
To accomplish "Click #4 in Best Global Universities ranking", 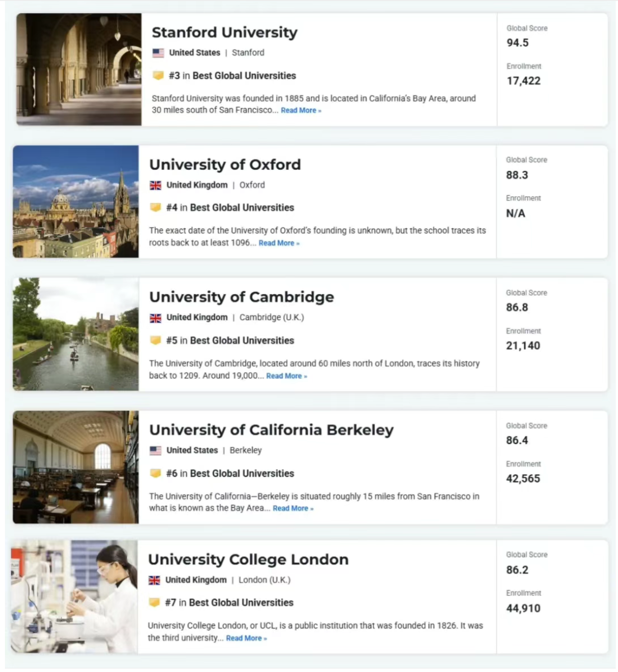I will (230, 207).
